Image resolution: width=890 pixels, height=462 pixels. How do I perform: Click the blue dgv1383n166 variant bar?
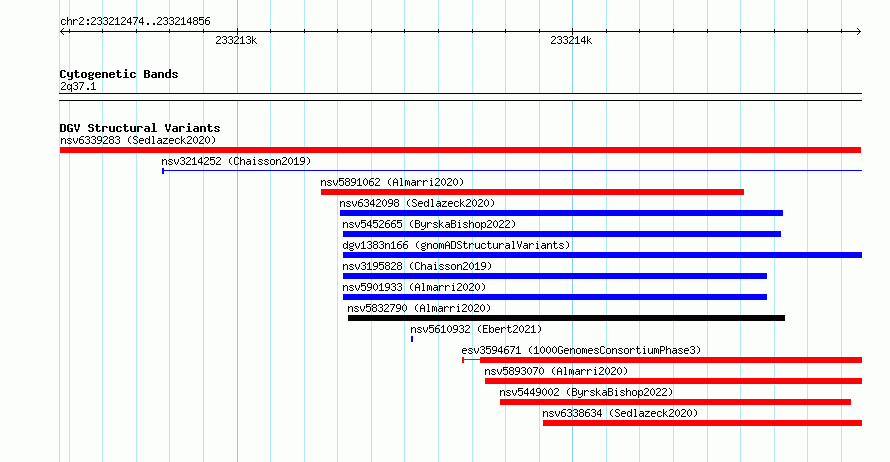[602, 255]
